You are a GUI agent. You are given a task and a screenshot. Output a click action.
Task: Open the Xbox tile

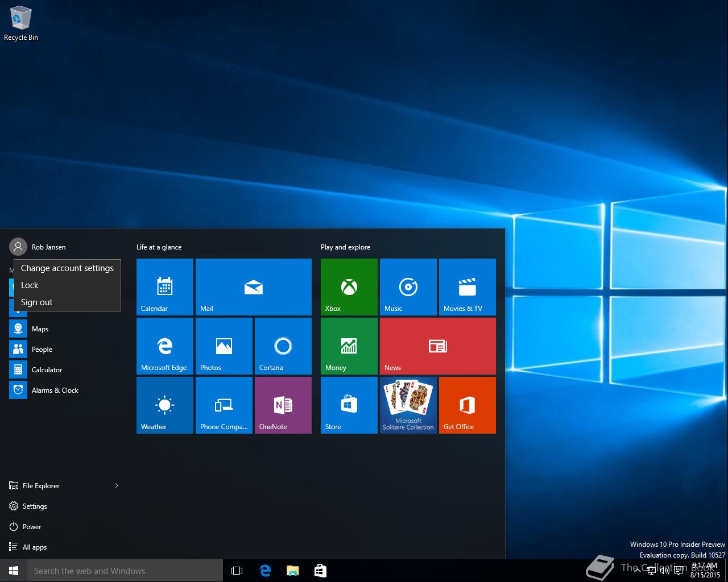[349, 287]
